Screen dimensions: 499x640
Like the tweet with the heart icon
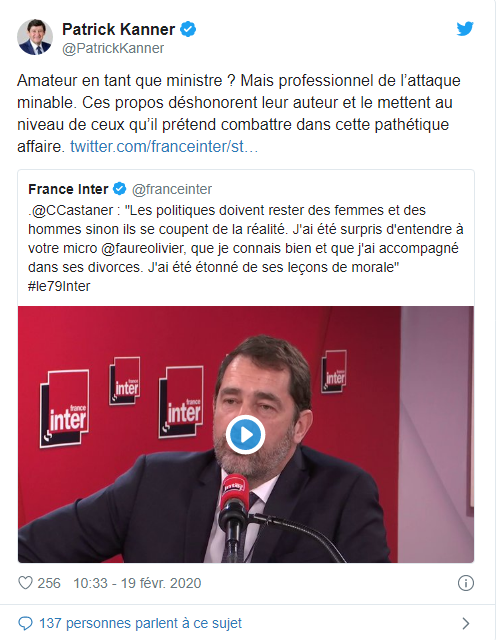(25, 583)
